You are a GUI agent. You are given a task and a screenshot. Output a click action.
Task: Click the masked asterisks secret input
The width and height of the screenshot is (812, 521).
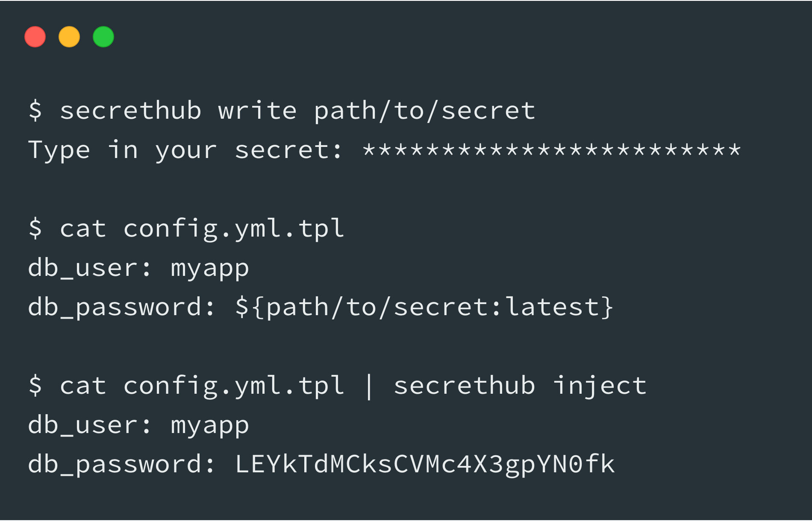click(x=551, y=149)
